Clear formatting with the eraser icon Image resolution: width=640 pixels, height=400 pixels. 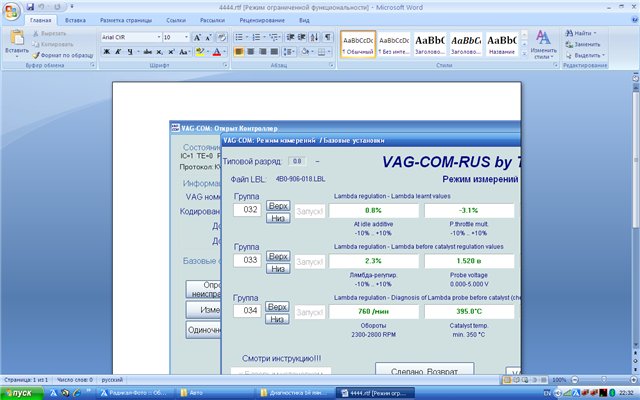[222, 38]
